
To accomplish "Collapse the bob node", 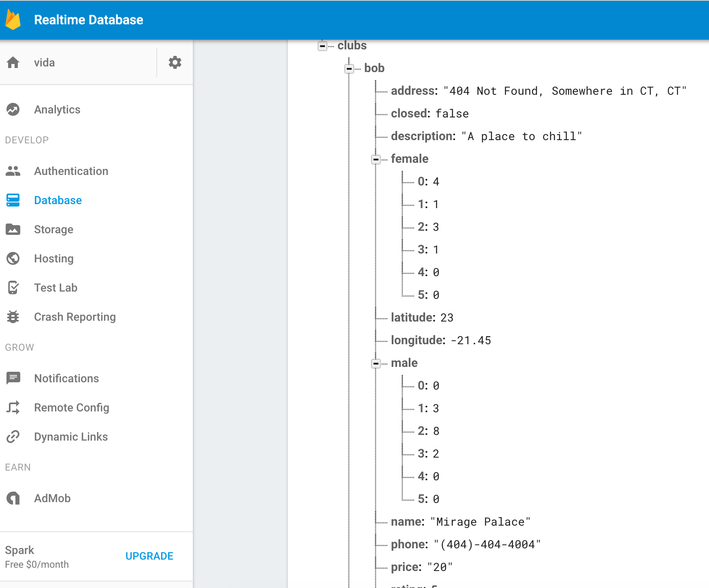I will point(349,68).
